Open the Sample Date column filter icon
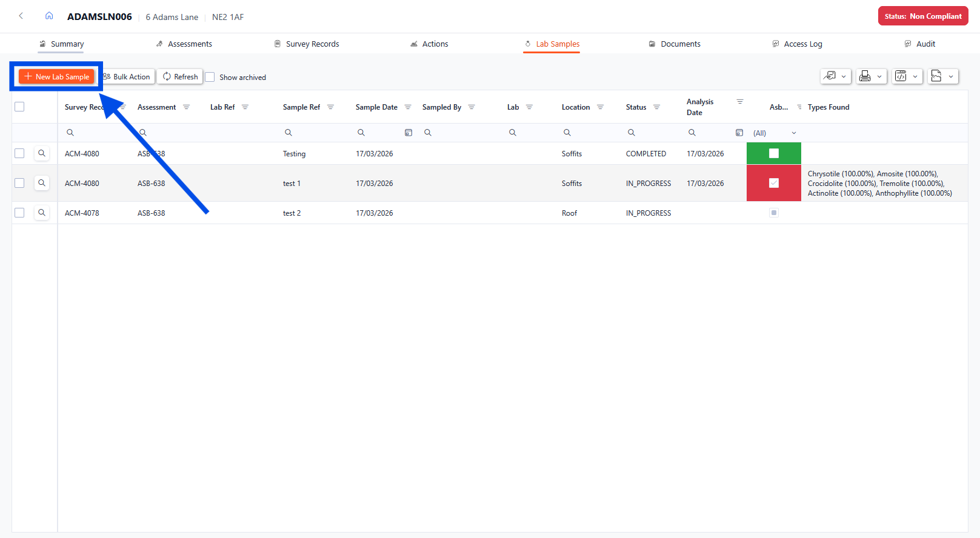 [408, 107]
